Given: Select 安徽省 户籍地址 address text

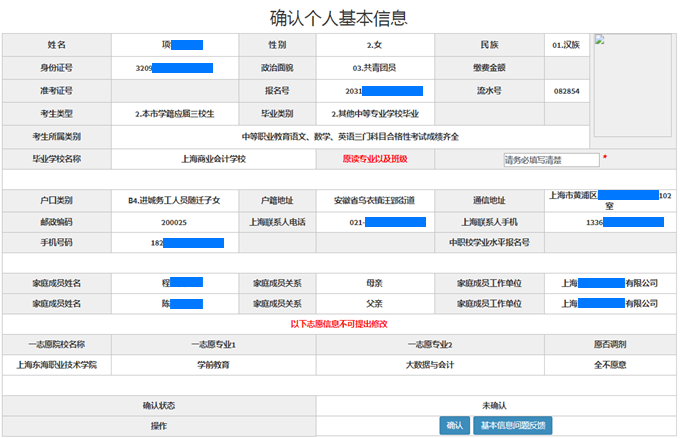Looking at the screenshot, I should pos(375,200).
